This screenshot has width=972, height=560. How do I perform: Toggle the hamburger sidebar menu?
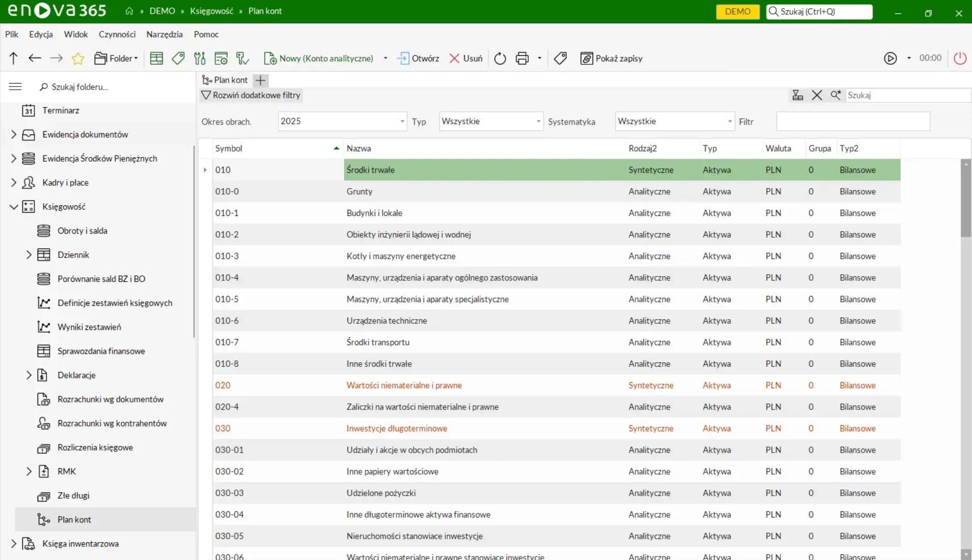[x=15, y=87]
